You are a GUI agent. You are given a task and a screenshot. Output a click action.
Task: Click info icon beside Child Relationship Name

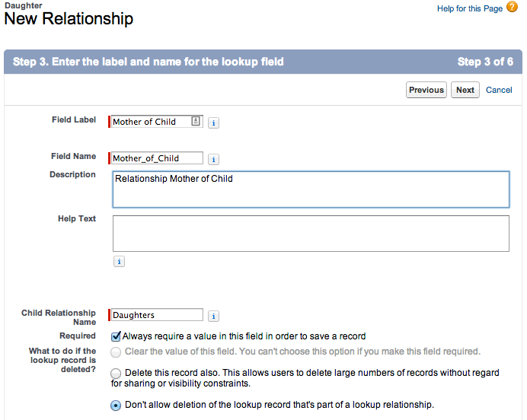(x=214, y=316)
